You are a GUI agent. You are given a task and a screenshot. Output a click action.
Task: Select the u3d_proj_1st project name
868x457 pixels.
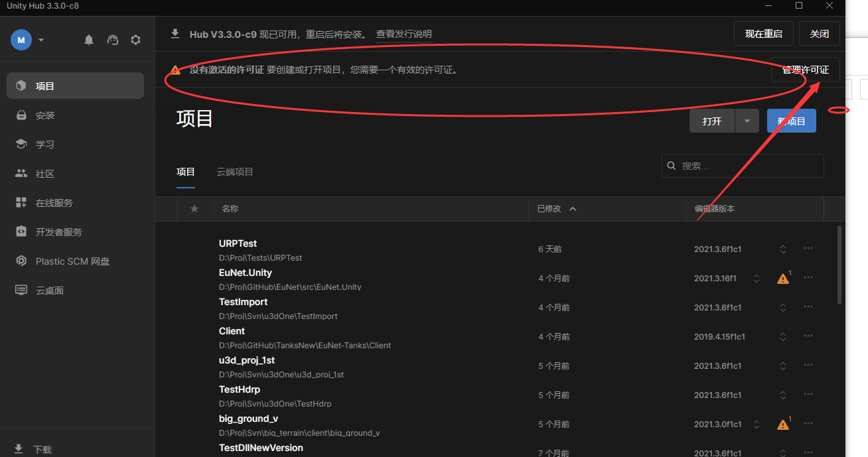point(247,360)
